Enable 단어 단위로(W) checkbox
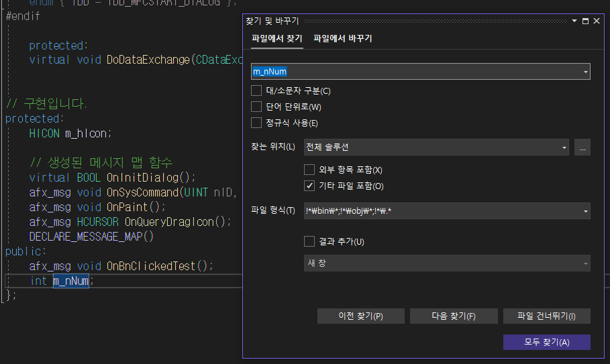The image size is (610, 364). pyautogui.click(x=256, y=107)
